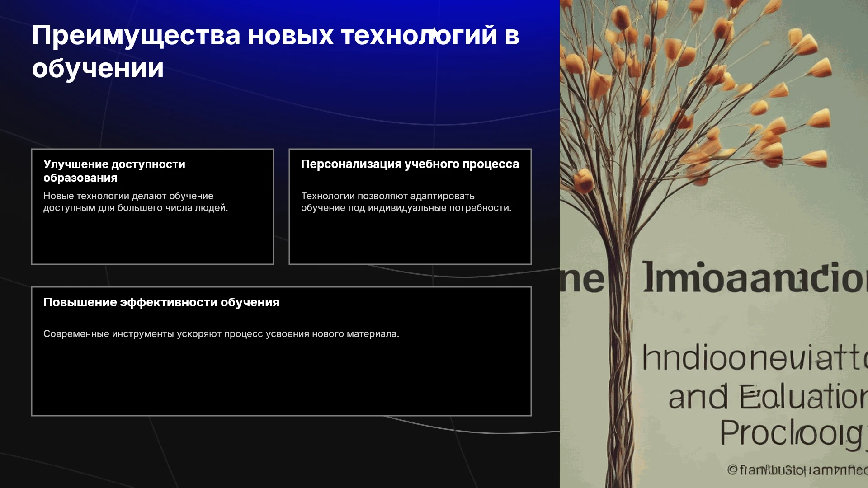Click the mouse pointer mark over the title
Screen dimensions: 868x488
(x=434, y=34)
